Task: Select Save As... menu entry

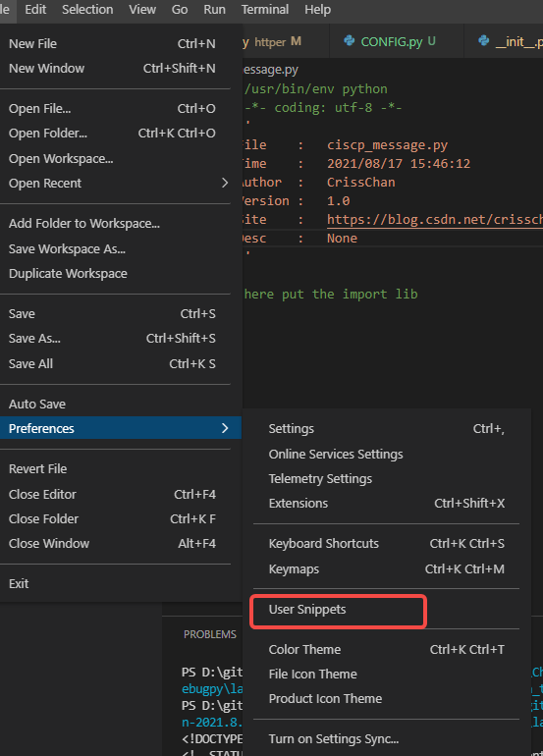Action: 115,339
